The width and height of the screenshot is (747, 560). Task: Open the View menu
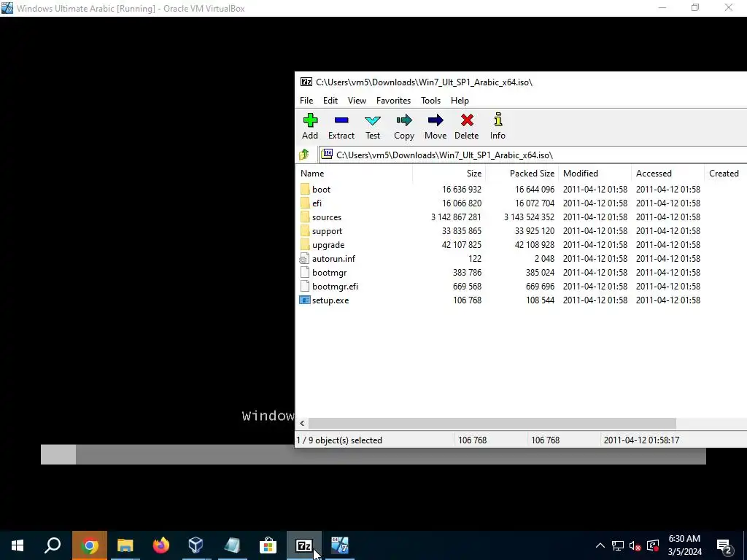coord(357,101)
